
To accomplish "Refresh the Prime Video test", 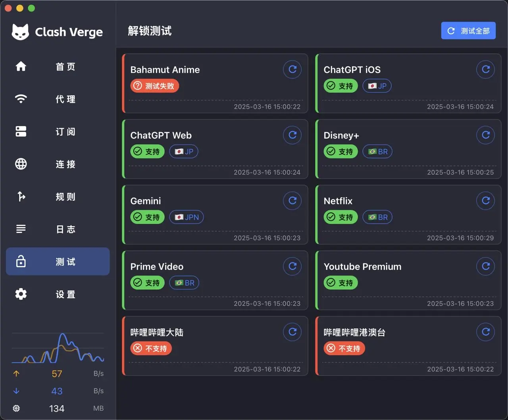I will pos(292,266).
